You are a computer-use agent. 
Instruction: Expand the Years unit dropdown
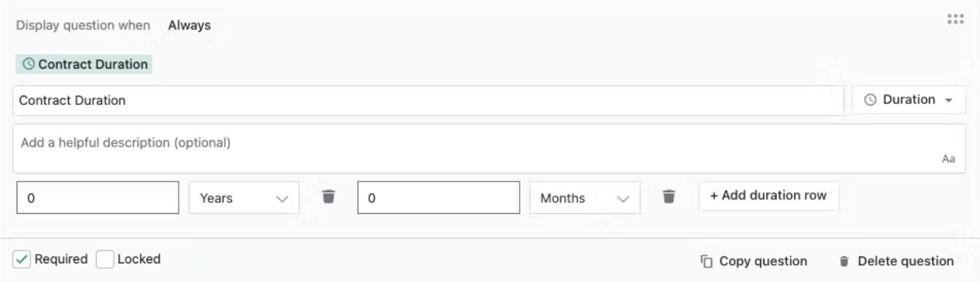click(244, 198)
